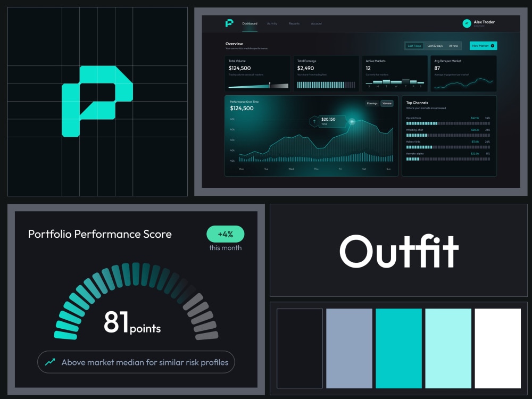
Task: Click the New Market button
Action: pos(483,46)
